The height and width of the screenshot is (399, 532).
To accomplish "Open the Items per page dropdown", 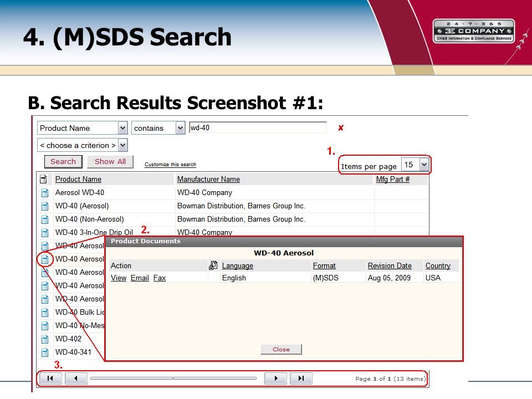I will coord(424,165).
